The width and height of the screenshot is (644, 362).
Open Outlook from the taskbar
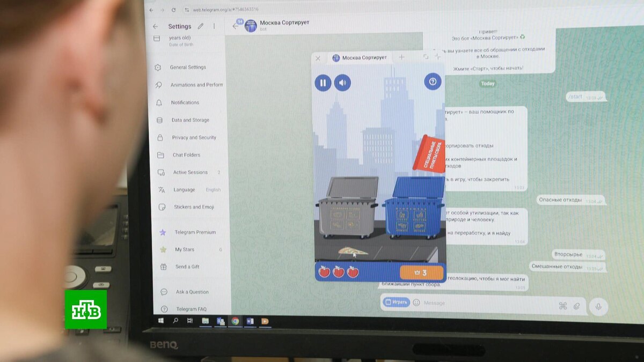click(220, 321)
